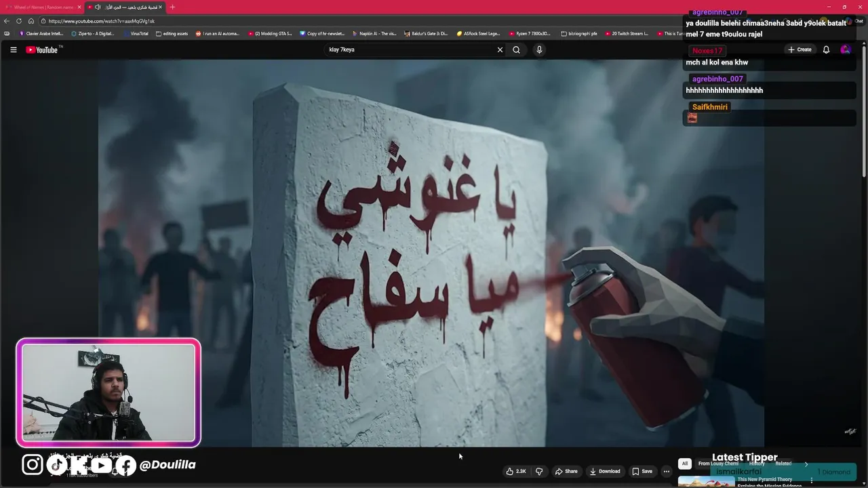The width and height of the screenshot is (868, 488).
Task: Open 'Clavier Arabe Intell...' bookmark
Action: (41, 33)
